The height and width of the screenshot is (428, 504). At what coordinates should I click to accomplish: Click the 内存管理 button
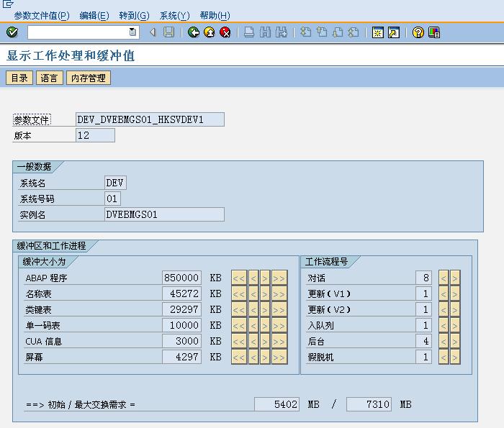click(89, 78)
